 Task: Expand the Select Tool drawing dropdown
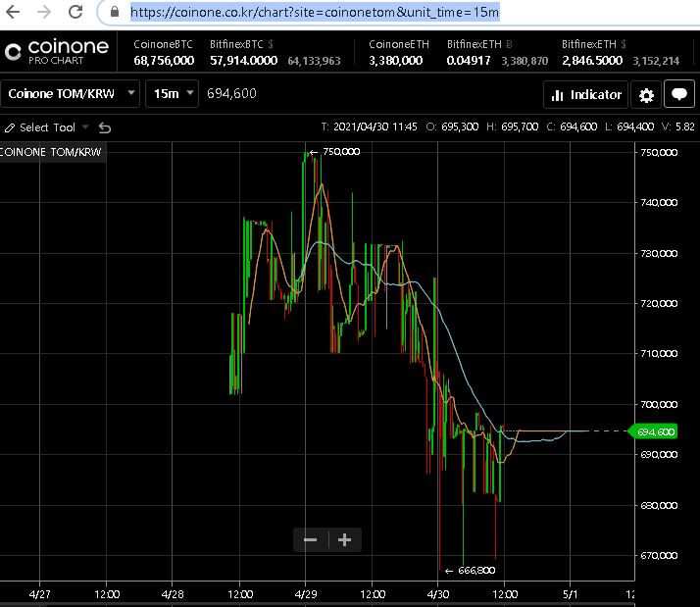(85, 127)
